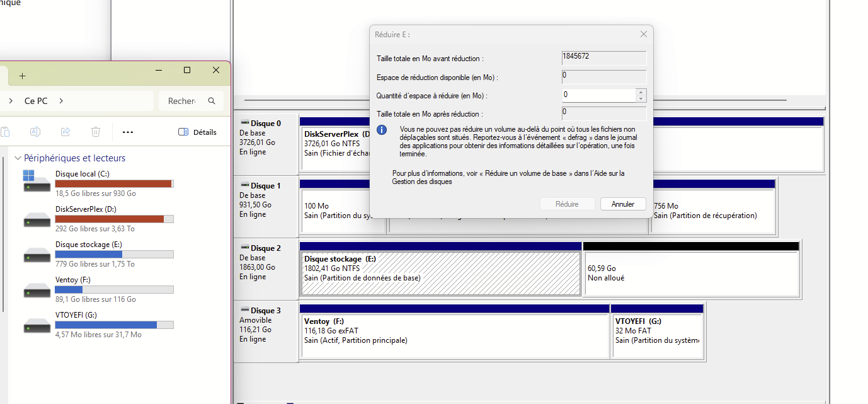Open the three-dots more options menu
Image resolution: width=868 pixels, height=404 pixels.
(128, 132)
